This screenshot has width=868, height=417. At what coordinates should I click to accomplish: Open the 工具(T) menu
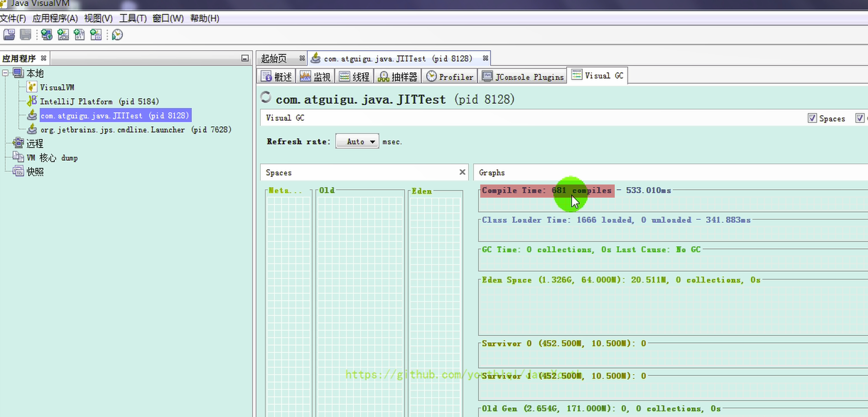[x=132, y=18]
